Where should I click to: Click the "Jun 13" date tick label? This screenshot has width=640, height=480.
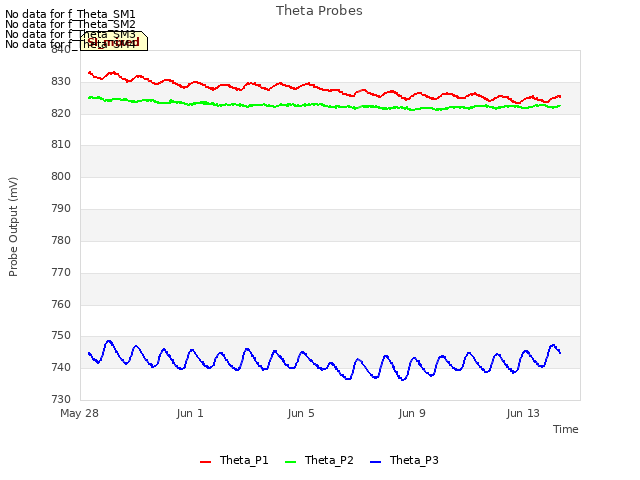pos(523,413)
